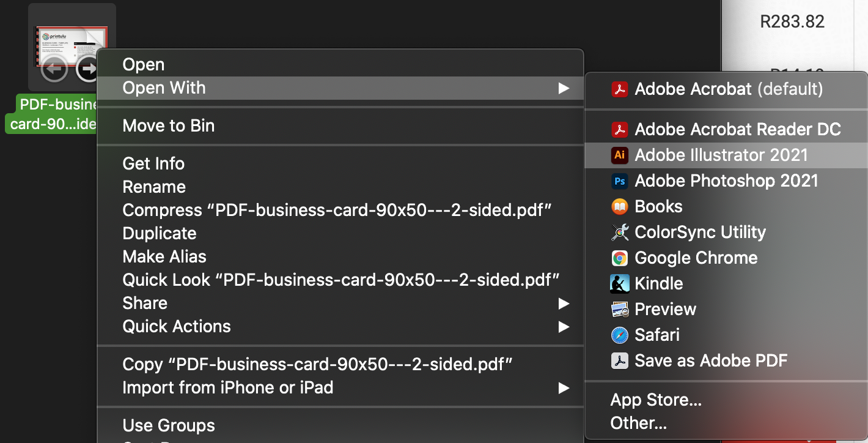Compress the PDF-business-card file
The image size is (868, 443).
tap(340, 210)
